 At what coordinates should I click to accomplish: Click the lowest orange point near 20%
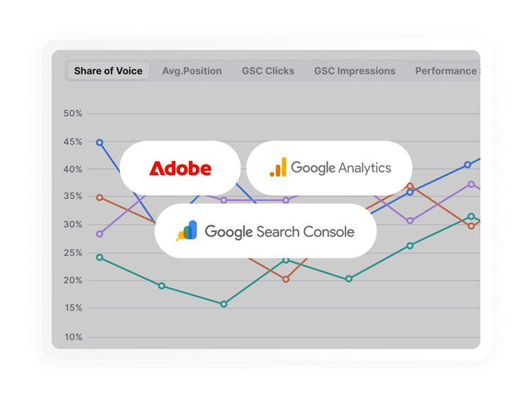pos(286,279)
